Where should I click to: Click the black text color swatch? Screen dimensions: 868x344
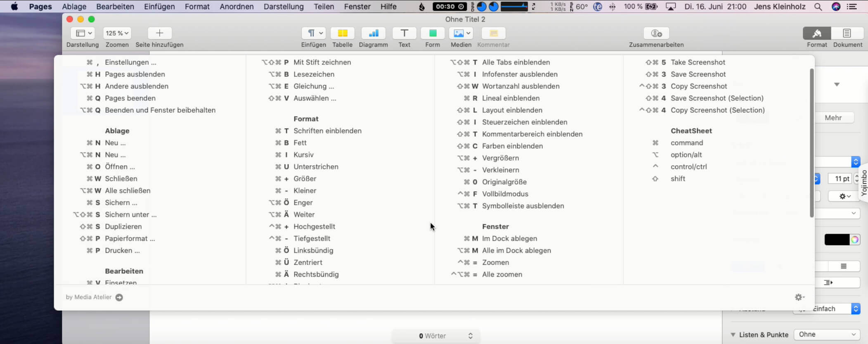[837, 240]
